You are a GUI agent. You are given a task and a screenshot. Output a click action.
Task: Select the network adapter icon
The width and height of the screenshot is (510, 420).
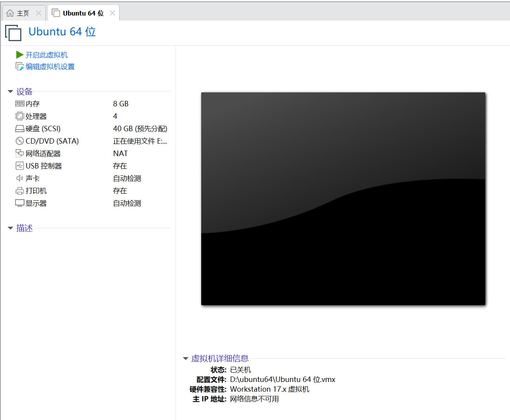click(20, 153)
